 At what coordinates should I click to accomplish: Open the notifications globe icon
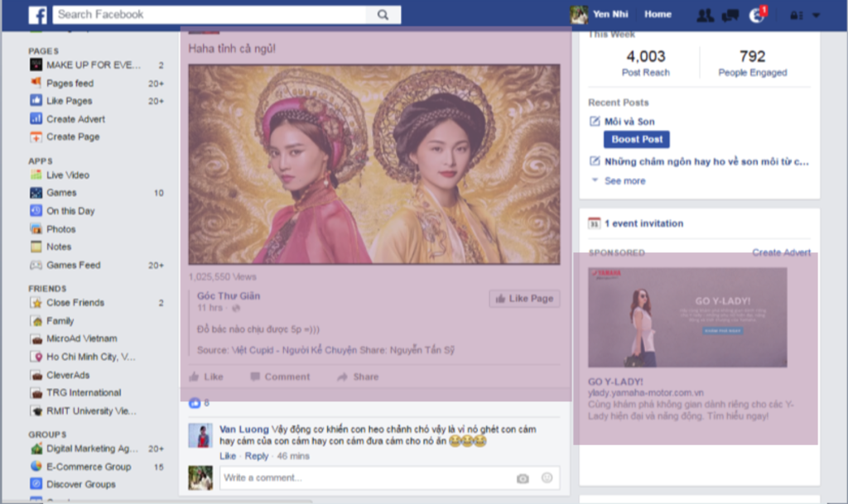[x=757, y=15]
